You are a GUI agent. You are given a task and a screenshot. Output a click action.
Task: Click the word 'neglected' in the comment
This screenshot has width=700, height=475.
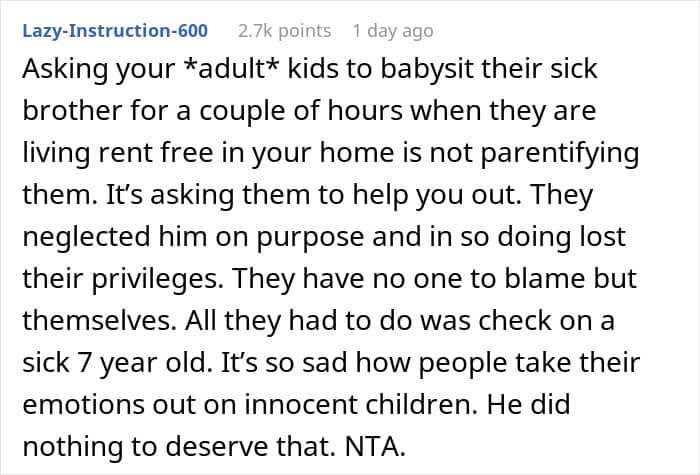86,237
